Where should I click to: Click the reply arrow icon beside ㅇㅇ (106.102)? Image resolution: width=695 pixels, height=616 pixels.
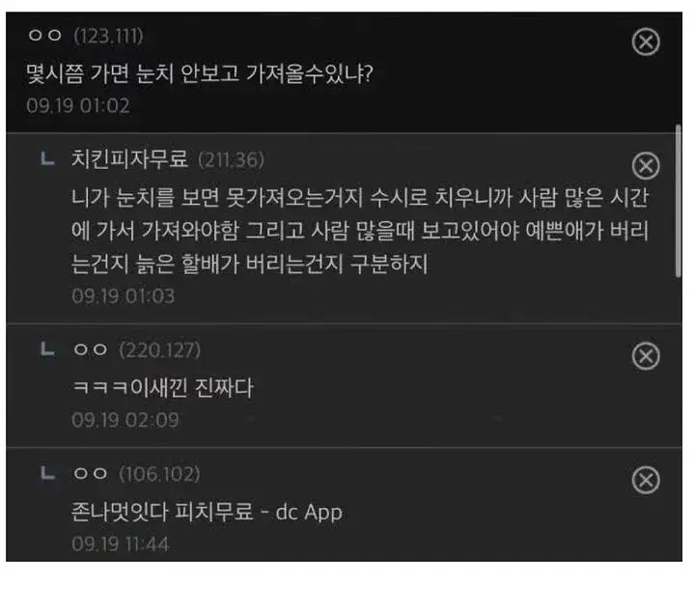[47, 473]
